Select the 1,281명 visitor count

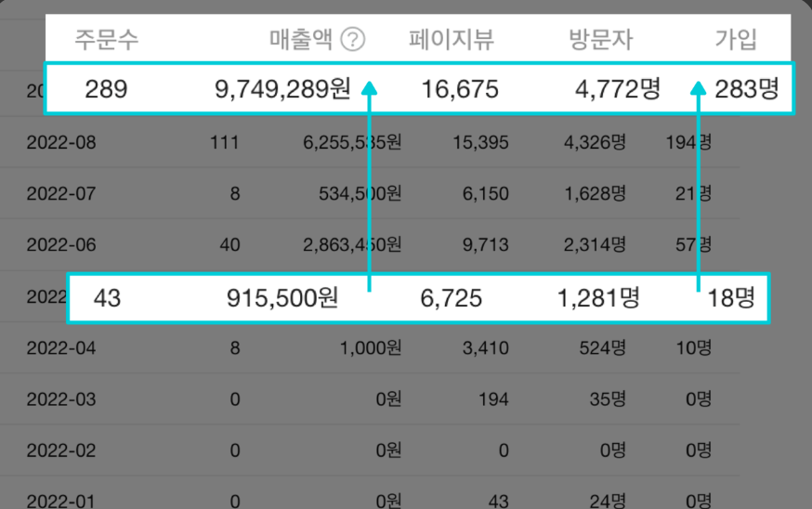[x=598, y=298]
